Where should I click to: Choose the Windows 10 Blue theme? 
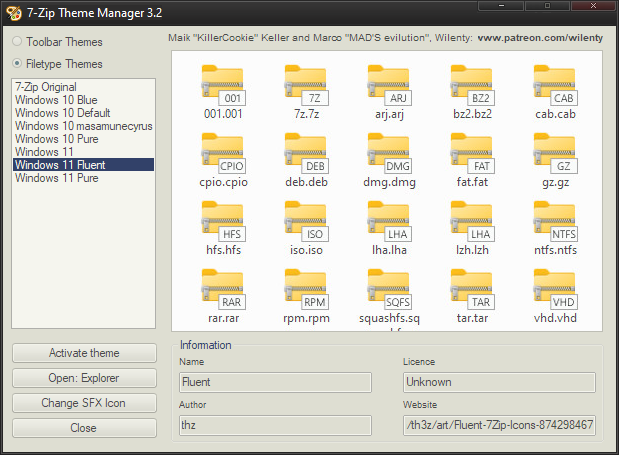pos(83,100)
